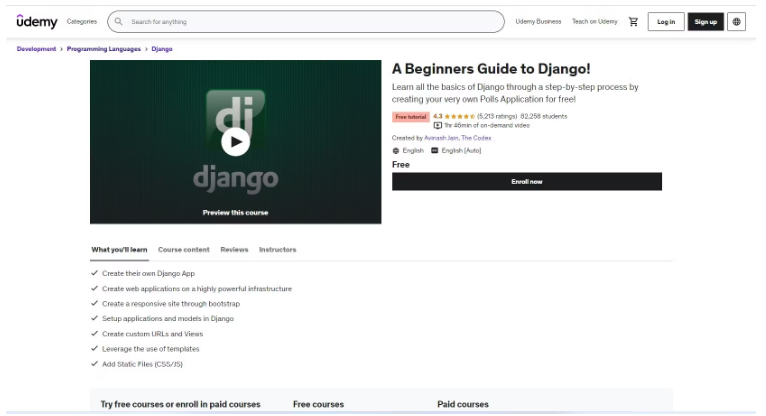Click the Sign up button
Image resolution: width=766 pixels, height=416 pixels.
click(x=705, y=21)
